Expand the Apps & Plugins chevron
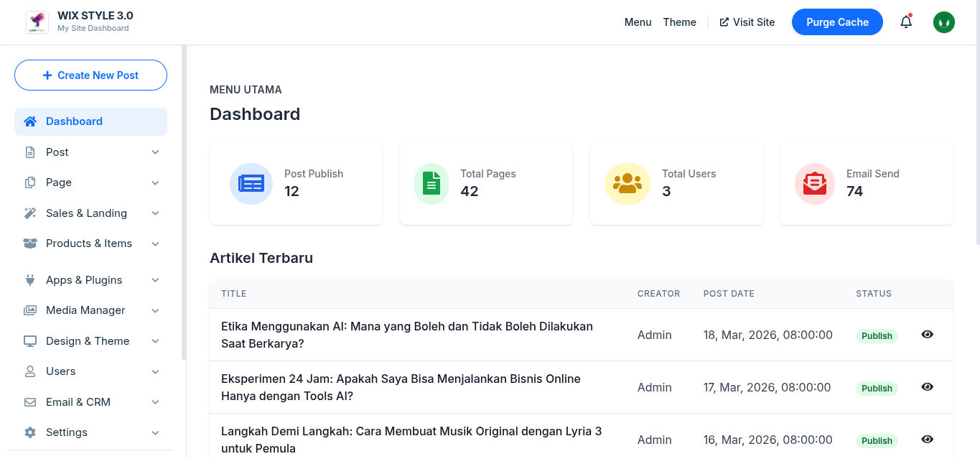 coord(155,280)
